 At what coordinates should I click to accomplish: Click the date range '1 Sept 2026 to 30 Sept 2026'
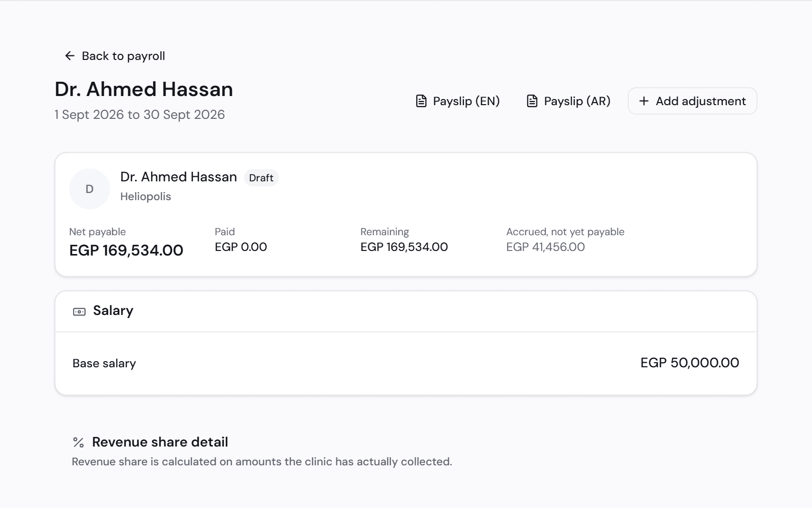point(140,115)
